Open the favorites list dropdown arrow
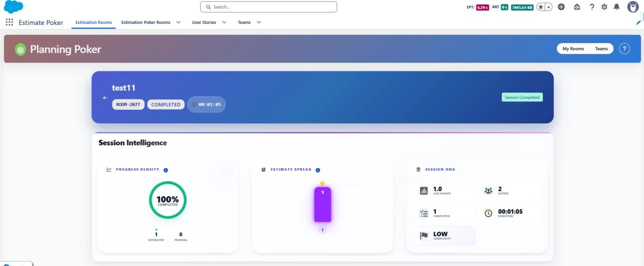Screen dimensions: 644x266 click(549, 7)
